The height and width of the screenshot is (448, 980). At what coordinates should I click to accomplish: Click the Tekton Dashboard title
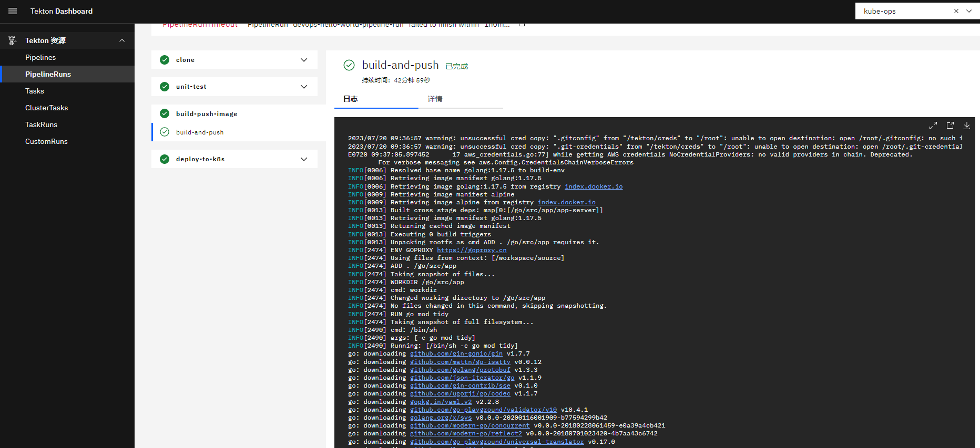pos(62,11)
